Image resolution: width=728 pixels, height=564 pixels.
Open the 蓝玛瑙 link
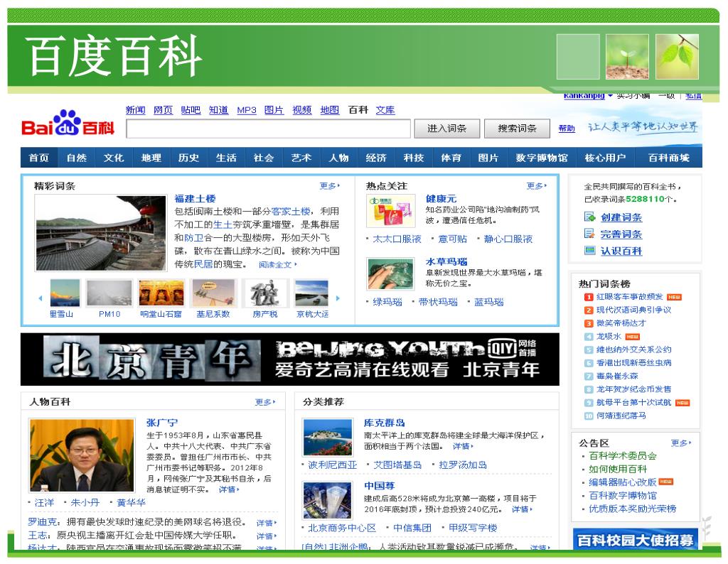point(489,302)
